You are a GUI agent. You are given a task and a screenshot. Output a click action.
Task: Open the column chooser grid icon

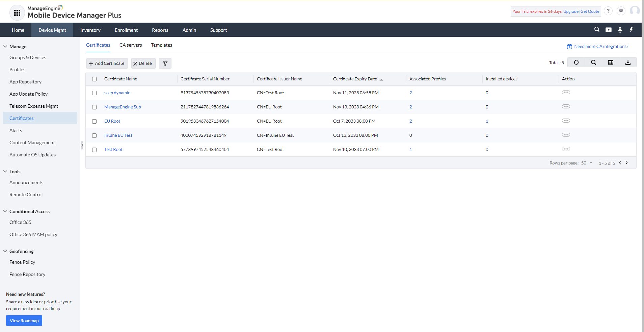(x=611, y=62)
